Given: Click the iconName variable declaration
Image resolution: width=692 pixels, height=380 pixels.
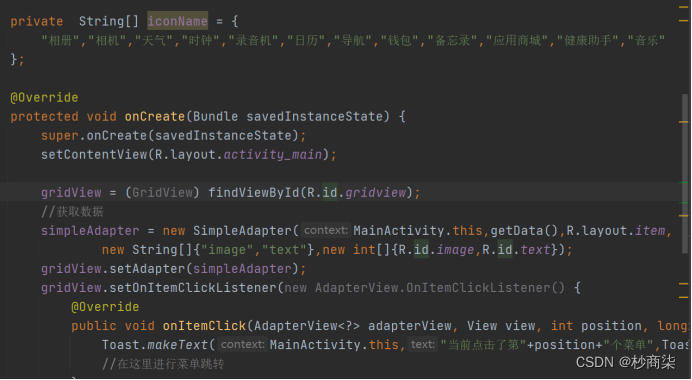Looking at the screenshot, I should (177, 21).
